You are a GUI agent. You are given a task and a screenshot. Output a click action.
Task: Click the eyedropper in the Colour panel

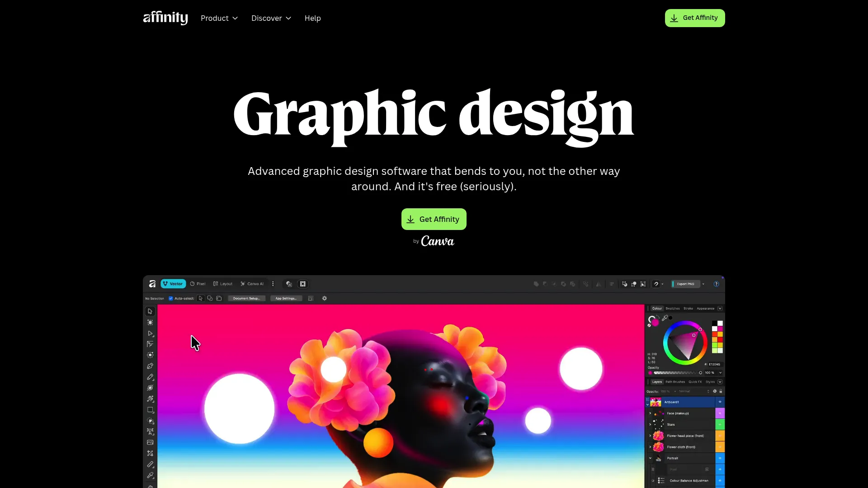click(x=665, y=318)
